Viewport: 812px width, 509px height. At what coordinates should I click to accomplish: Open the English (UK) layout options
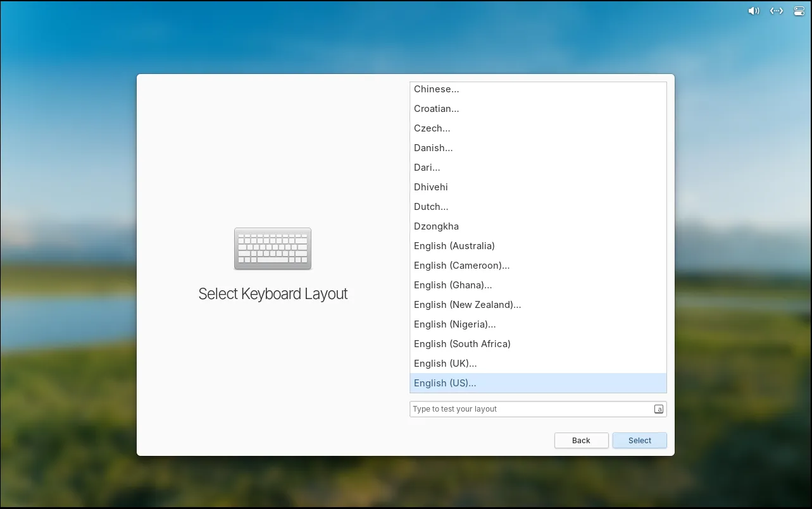tap(446, 364)
